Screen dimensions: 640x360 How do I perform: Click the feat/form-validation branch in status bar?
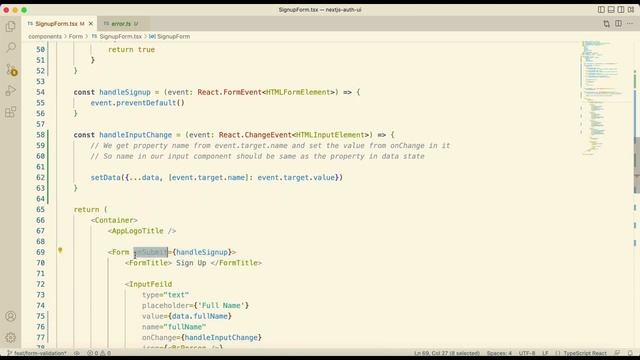point(36,353)
